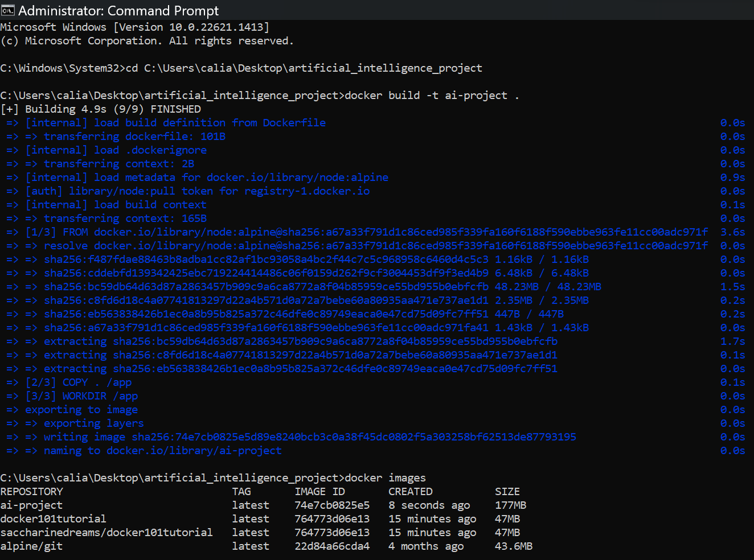The height and width of the screenshot is (560, 754).
Task: Click the '1.7s' extraction timing value
Action: point(733,341)
